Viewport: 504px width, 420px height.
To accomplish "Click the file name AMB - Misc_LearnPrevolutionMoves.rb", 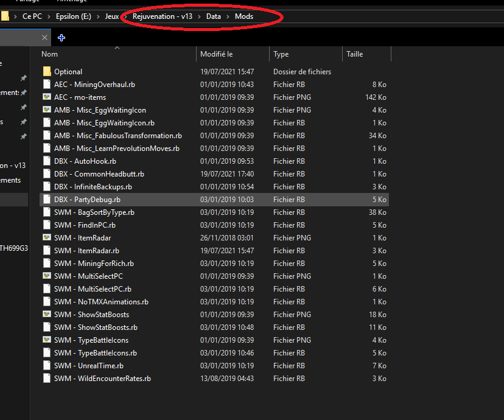I will 117,149.
